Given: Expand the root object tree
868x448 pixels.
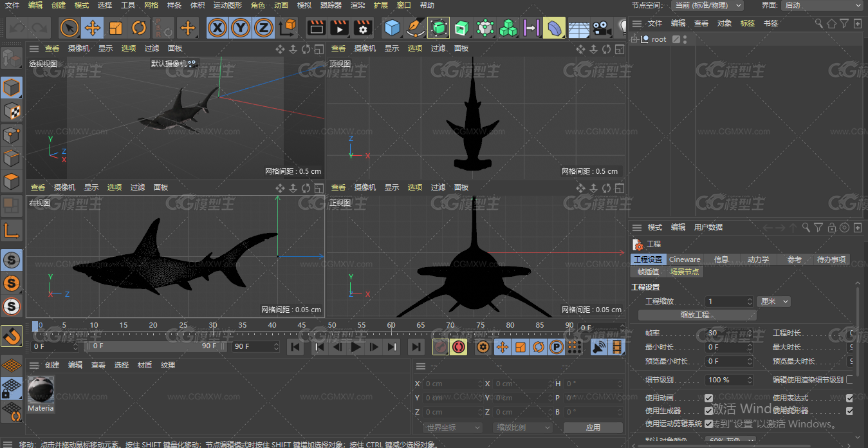Looking at the screenshot, I should pos(635,39).
